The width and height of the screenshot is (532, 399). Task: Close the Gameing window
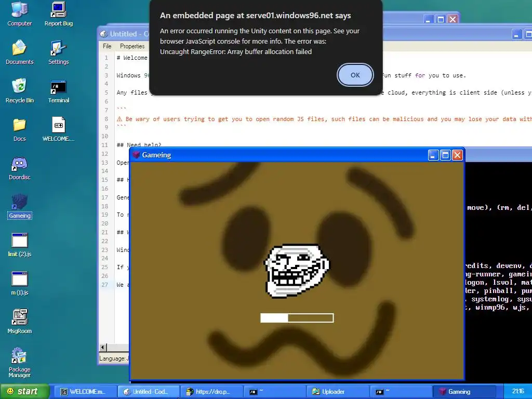point(457,155)
